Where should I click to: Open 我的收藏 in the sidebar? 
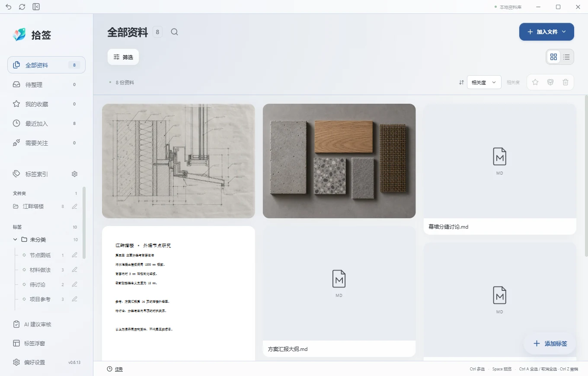click(x=46, y=104)
